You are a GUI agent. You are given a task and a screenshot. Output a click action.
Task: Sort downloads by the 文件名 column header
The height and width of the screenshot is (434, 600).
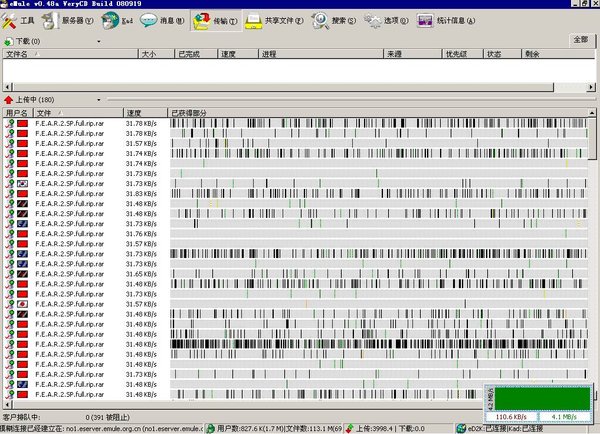coord(70,54)
